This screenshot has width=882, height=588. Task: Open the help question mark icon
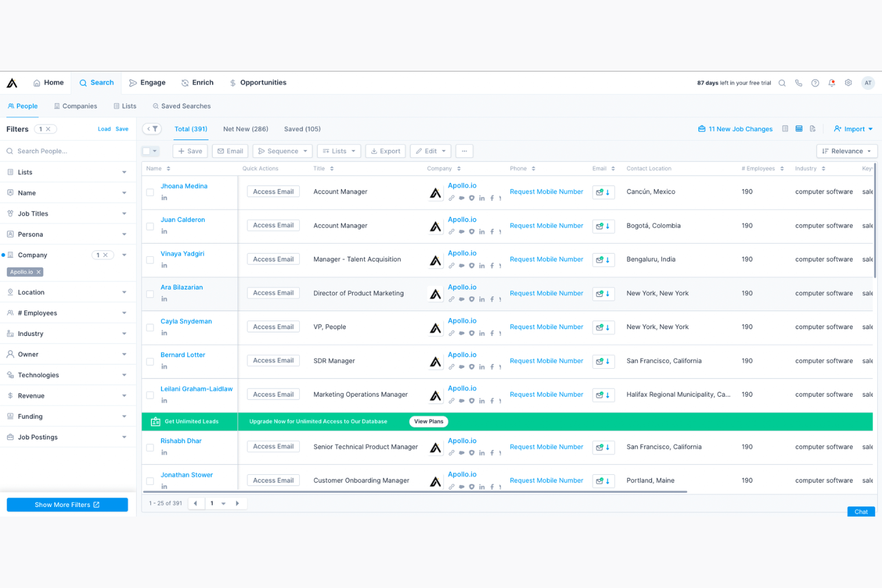(815, 83)
